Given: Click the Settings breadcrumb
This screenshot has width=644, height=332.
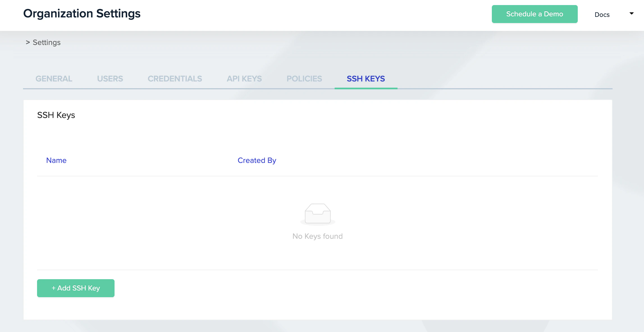Looking at the screenshot, I should (47, 42).
